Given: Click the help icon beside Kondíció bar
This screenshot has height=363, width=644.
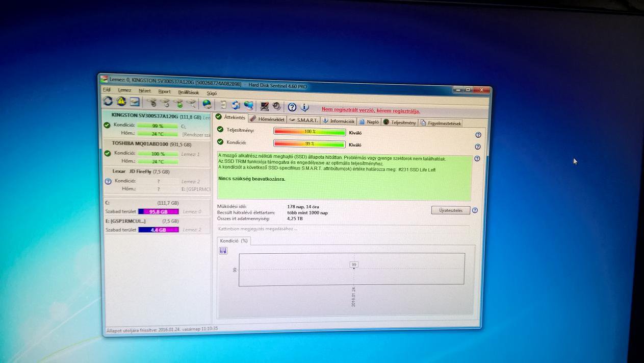Looking at the screenshot, I should 478,147.
